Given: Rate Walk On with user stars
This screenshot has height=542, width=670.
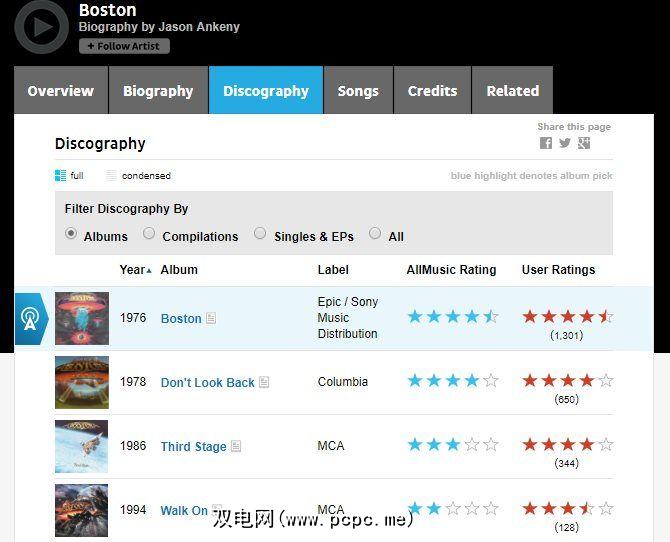Looking at the screenshot, I should [568, 509].
